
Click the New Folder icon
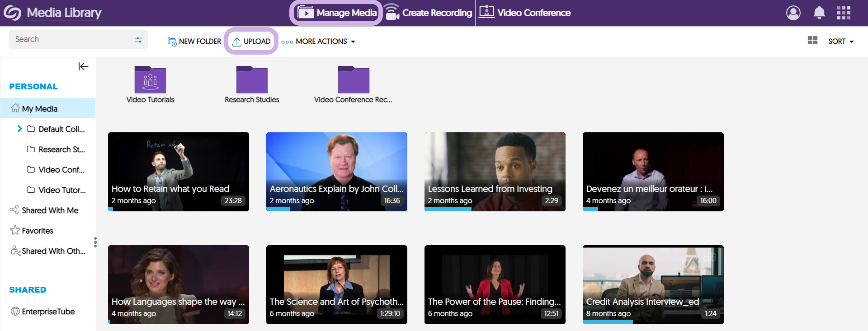click(x=172, y=42)
